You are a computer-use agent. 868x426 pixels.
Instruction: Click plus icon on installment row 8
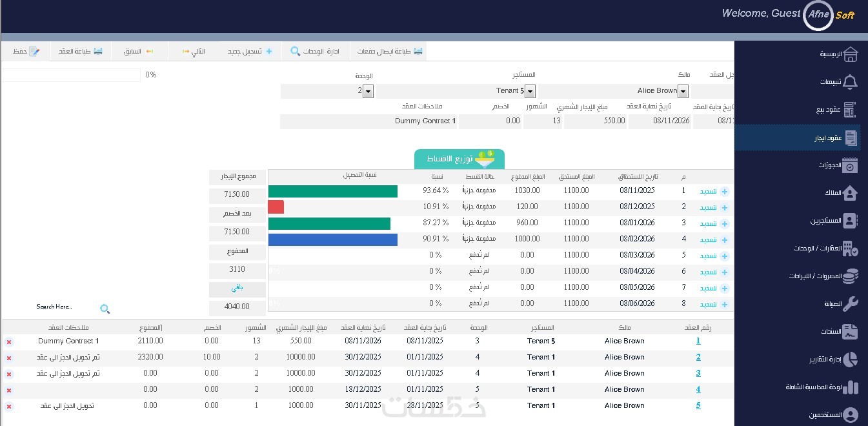coord(724,305)
